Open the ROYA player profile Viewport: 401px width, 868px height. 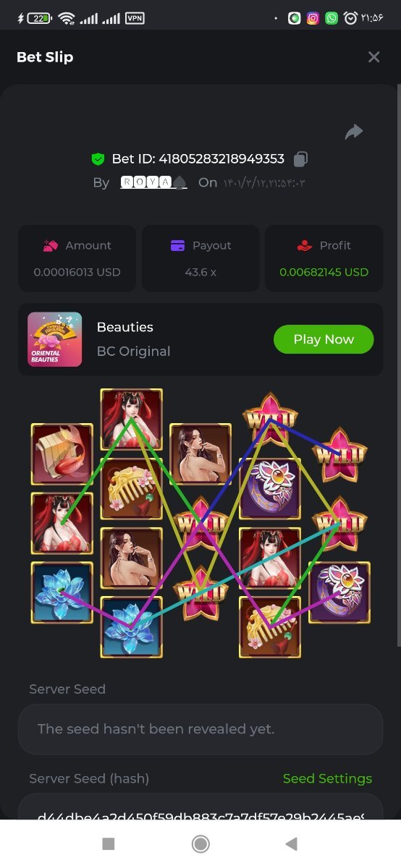(x=153, y=182)
